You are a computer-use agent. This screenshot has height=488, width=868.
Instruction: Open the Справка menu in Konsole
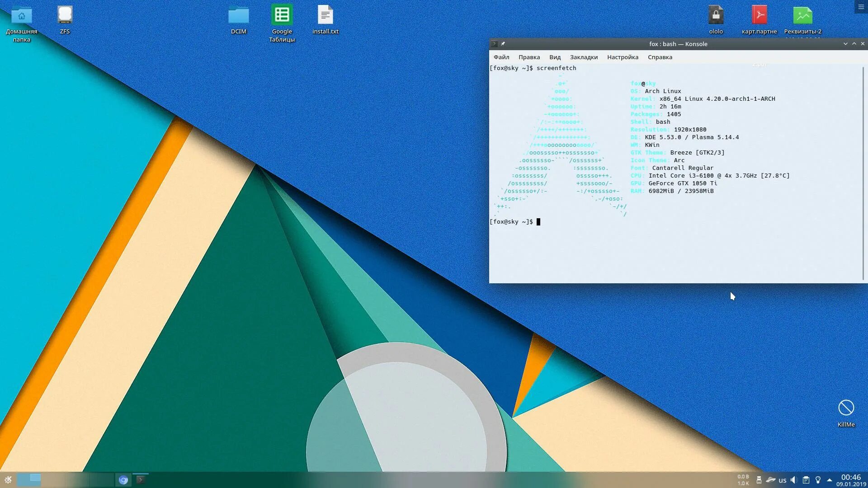tap(660, 57)
